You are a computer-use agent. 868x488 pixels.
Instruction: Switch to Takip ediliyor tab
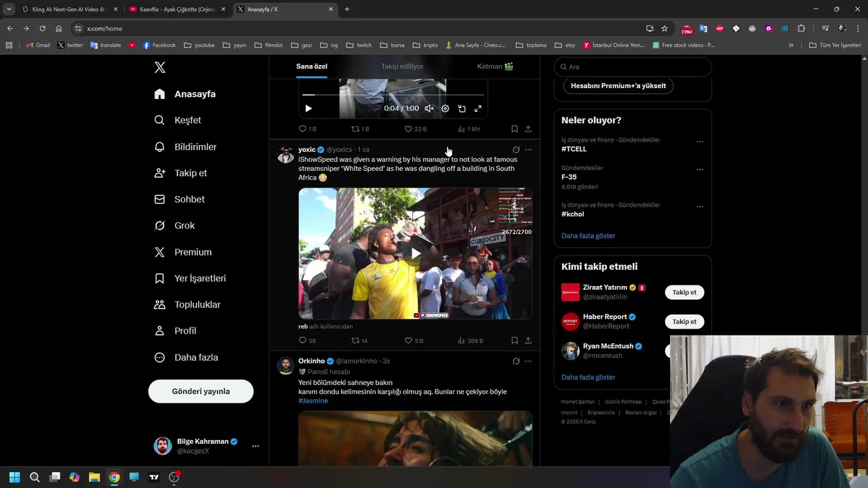pos(402,66)
